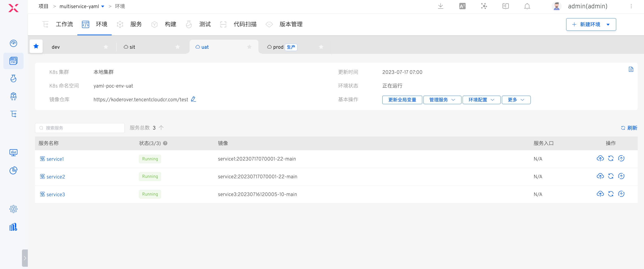Image resolution: width=644 pixels, height=269 pixels.
Task: Switch to the 代码扫描 tab
Action: pyautogui.click(x=238, y=24)
